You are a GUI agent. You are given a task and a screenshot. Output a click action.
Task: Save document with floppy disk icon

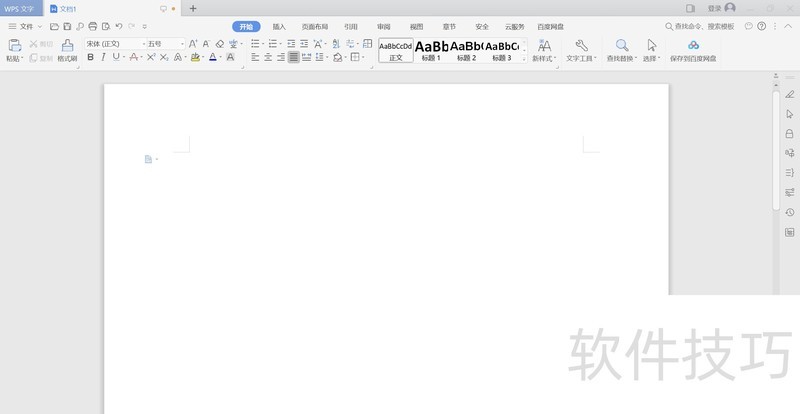67,27
